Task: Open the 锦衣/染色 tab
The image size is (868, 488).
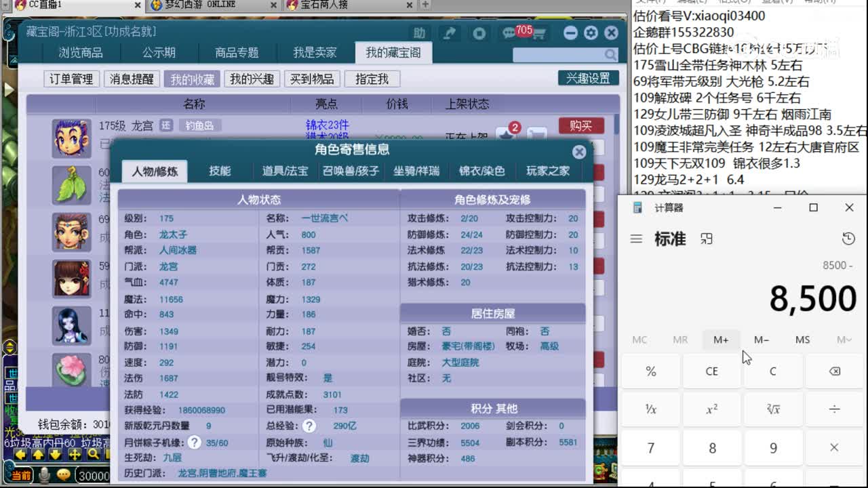Action: click(x=482, y=171)
